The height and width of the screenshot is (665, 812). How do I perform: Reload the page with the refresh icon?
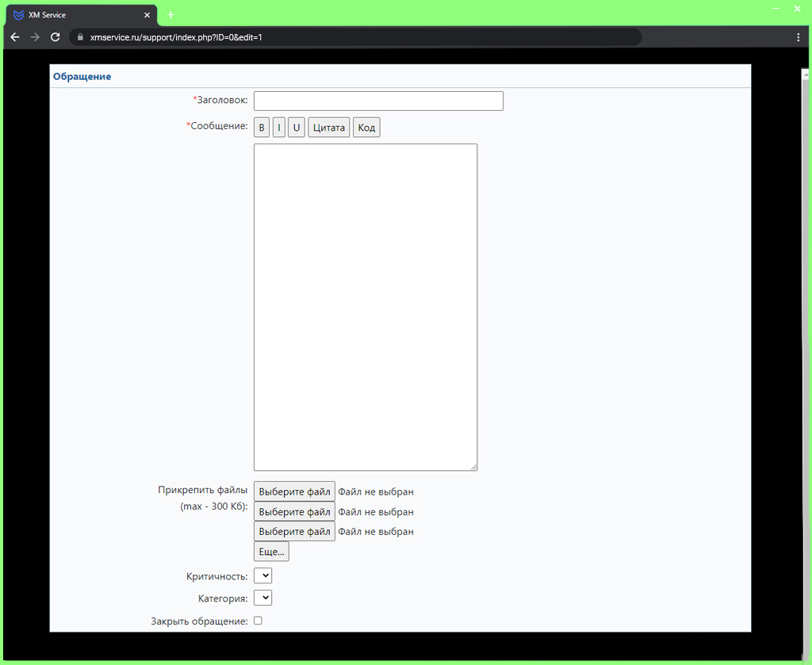[x=56, y=37]
